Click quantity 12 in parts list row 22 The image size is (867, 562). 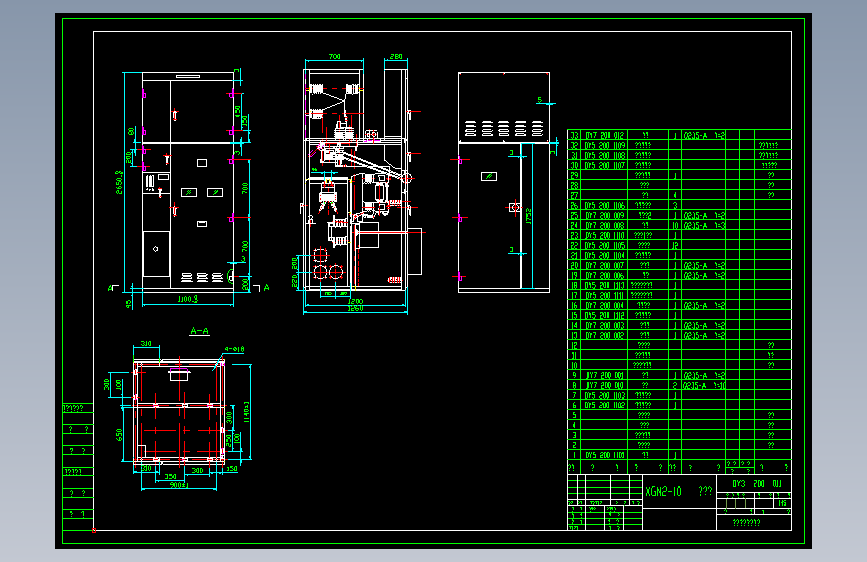click(675, 246)
